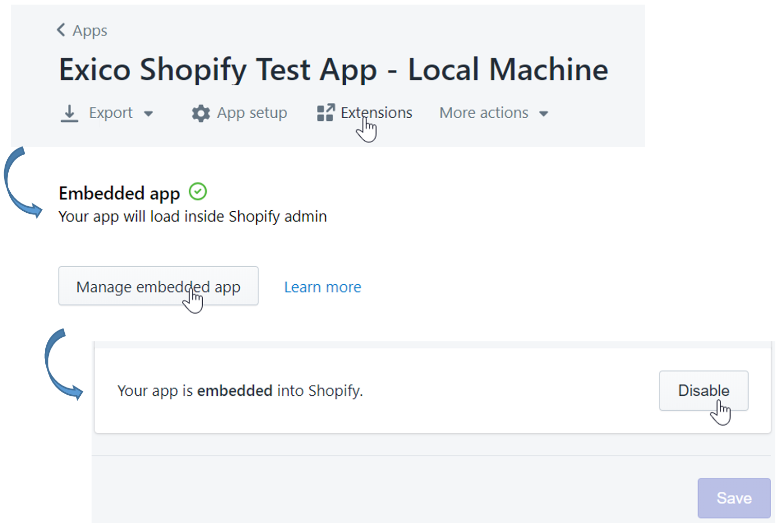Click the Apps breadcrumb label
This screenshot has width=782, height=532.
click(90, 31)
